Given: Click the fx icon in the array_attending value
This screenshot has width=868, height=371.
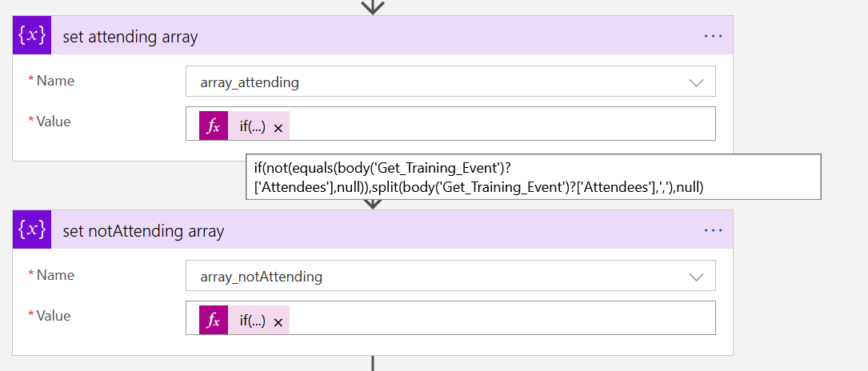Looking at the screenshot, I should click(x=214, y=126).
